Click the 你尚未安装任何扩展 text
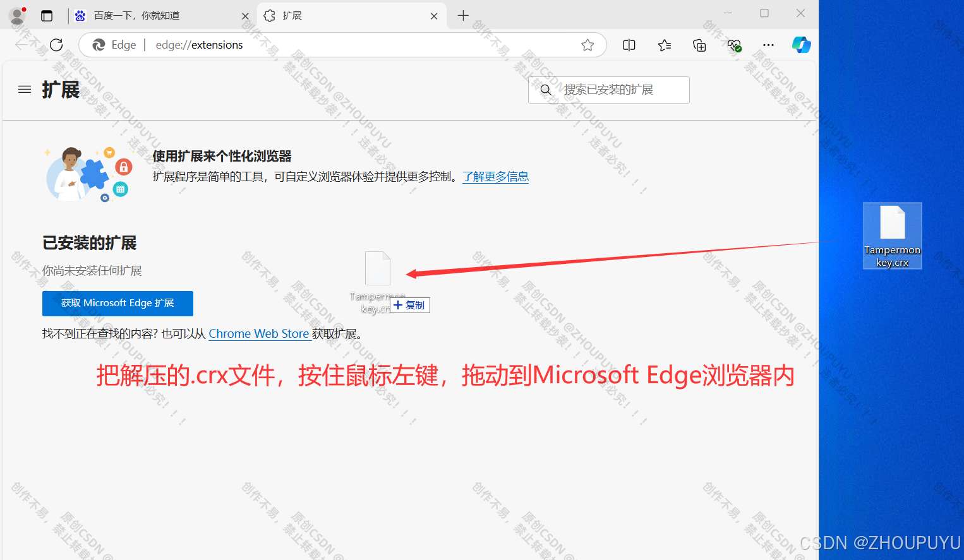Image resolution: width=964 pixels, height=560 pixels. (92, 271)
